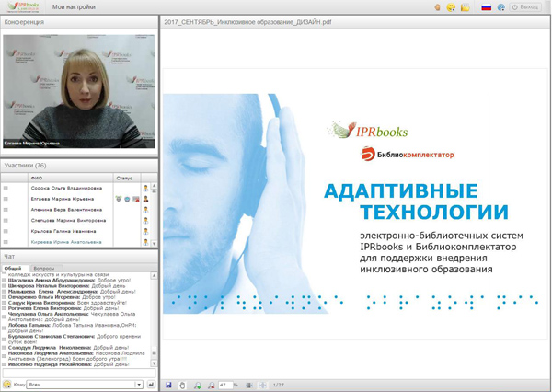Toggle checkbox by Шагалина Амина chat message
Viewport: 552px width, 392px height.
click(5, 281)
